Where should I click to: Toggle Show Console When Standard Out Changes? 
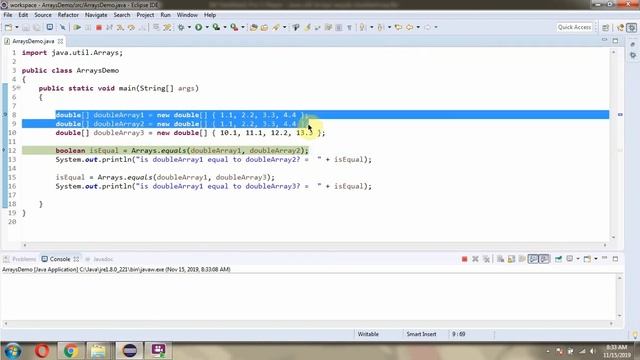533,259
